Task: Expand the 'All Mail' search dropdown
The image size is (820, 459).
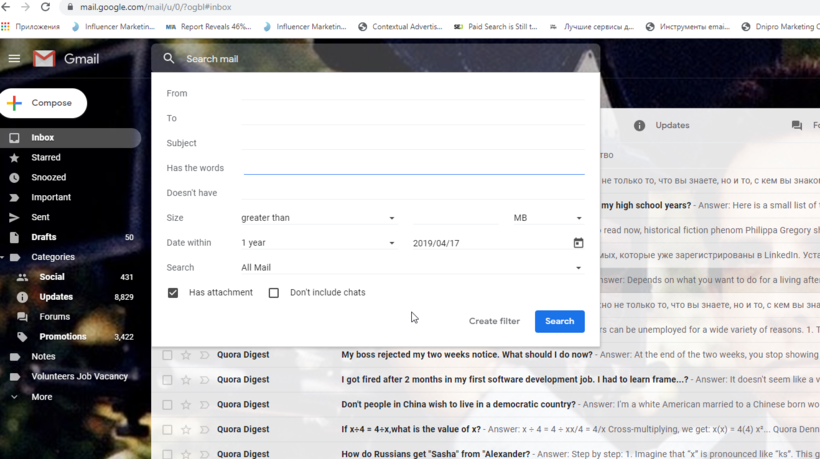Action: pos(410,268)
